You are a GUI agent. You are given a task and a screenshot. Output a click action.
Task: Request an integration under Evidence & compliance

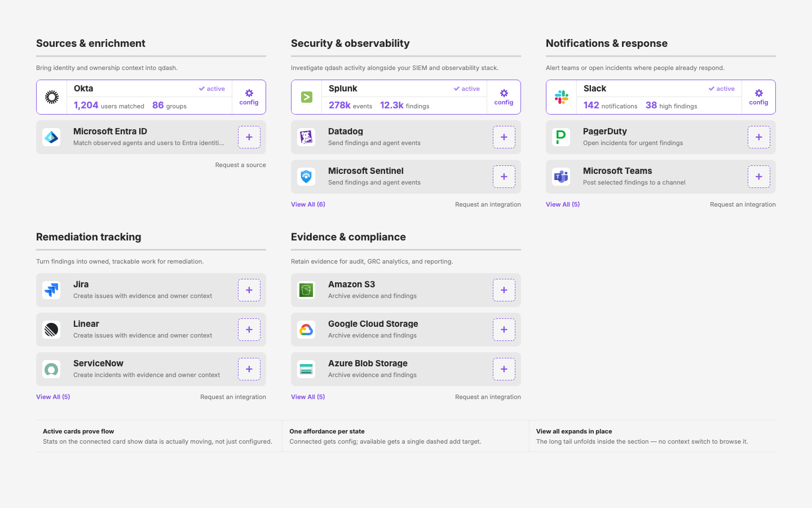click(x=488, y=397)
